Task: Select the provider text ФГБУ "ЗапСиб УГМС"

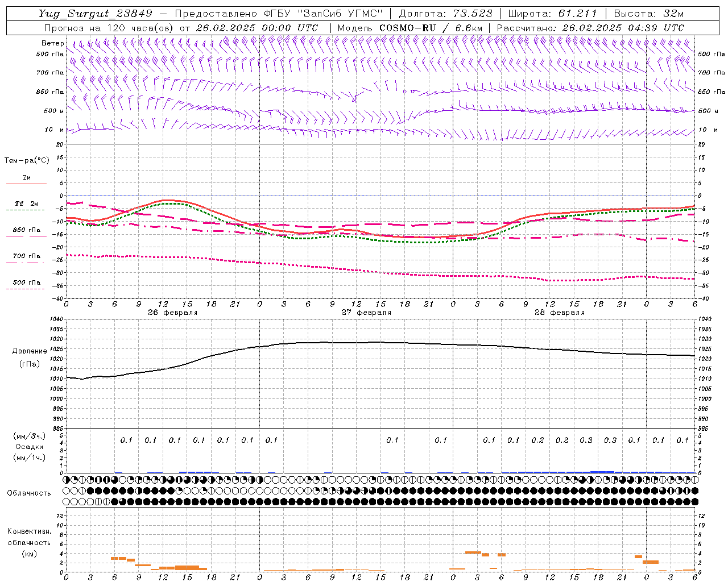Action: click(324, 14)
